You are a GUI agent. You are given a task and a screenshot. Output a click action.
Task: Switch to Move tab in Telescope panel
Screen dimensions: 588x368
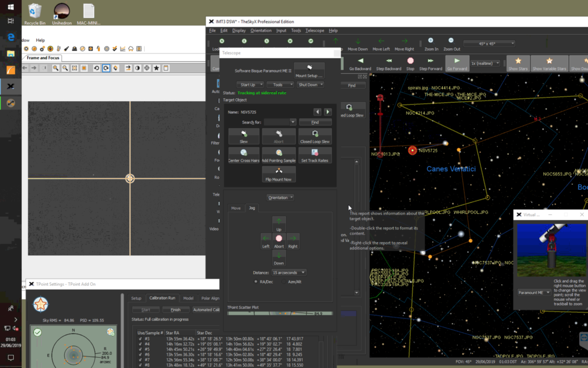[x=236, y=208]
